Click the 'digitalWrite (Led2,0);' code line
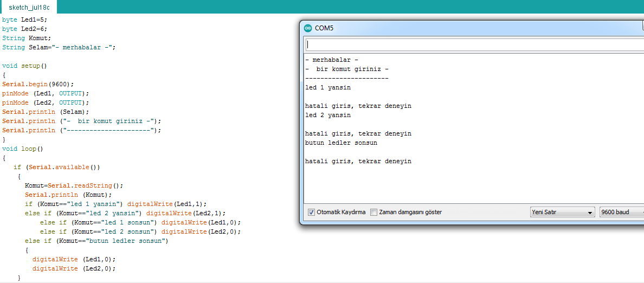Image resolution: width=644 pixels, height=283 pixels. pyautogui.click(x=74, y=268)
